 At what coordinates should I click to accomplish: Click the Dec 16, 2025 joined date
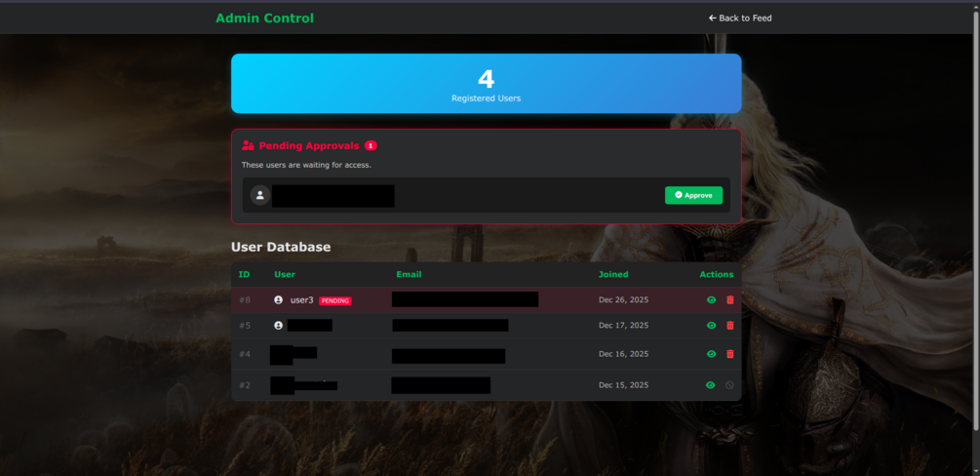pyautogui.click(x=624, y=354)
